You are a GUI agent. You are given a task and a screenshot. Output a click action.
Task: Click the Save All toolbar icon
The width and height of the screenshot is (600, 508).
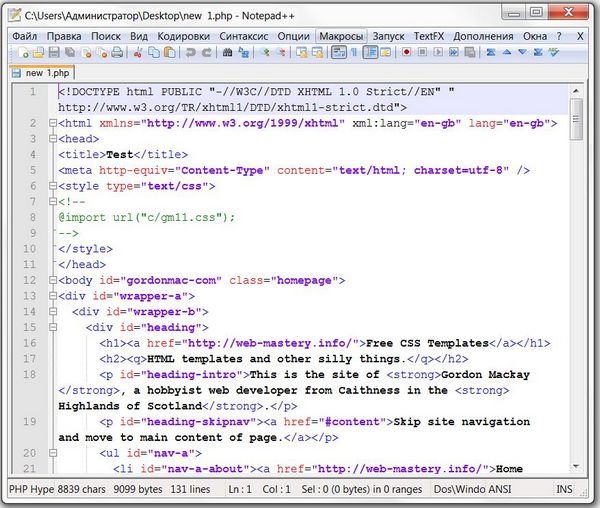[70, 52]
